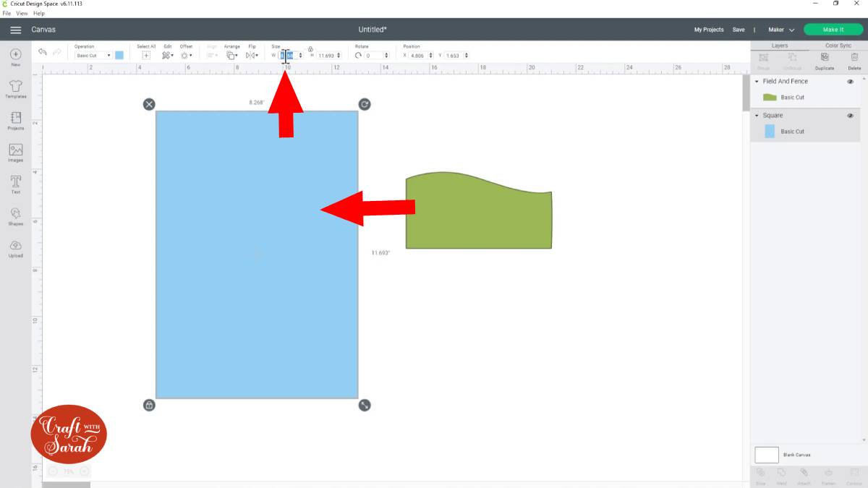Click the Group icon in Layers panel
868x488 pixels.
[762, 57]
